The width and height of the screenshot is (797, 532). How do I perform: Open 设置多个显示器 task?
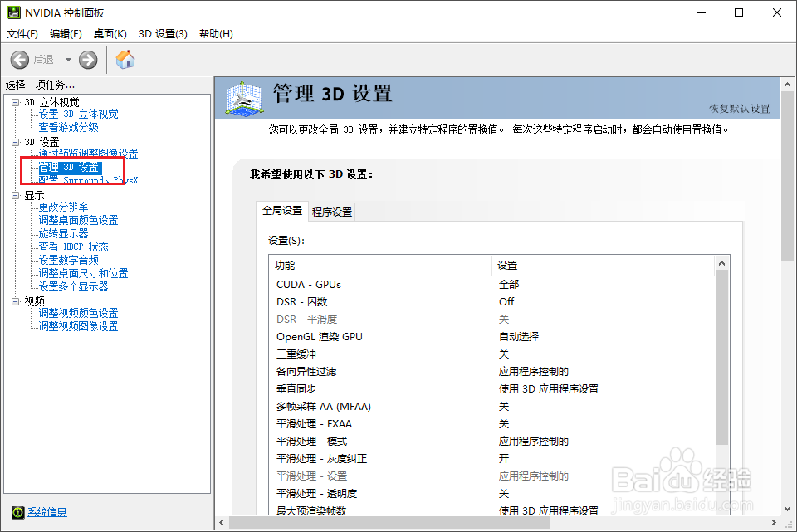(x=74, y=286)
